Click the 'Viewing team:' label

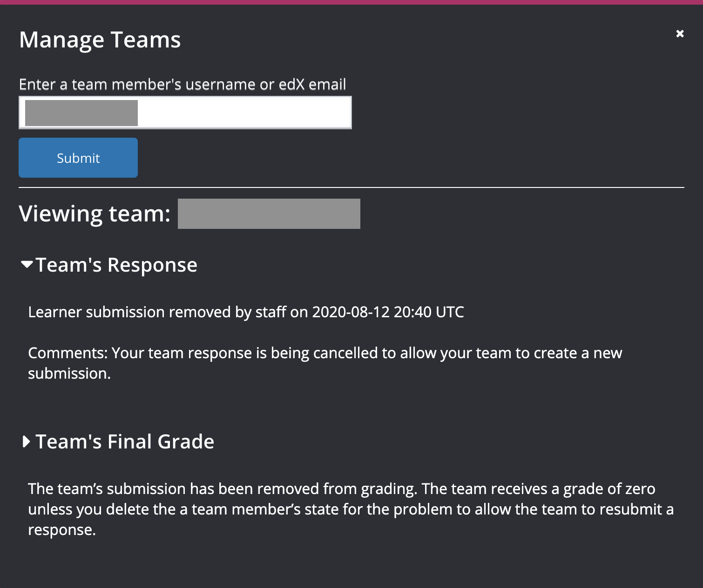coord(95,214)
